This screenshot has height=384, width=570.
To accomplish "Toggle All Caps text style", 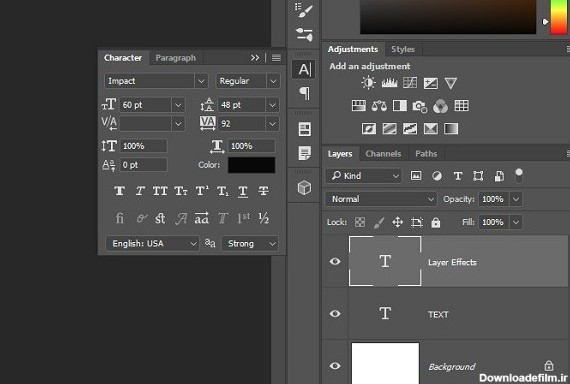I will point(160,191).
